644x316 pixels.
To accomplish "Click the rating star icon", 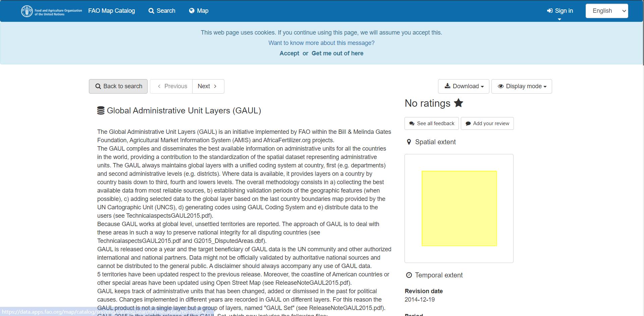I will pyautogui.click(x=459, y=103).
